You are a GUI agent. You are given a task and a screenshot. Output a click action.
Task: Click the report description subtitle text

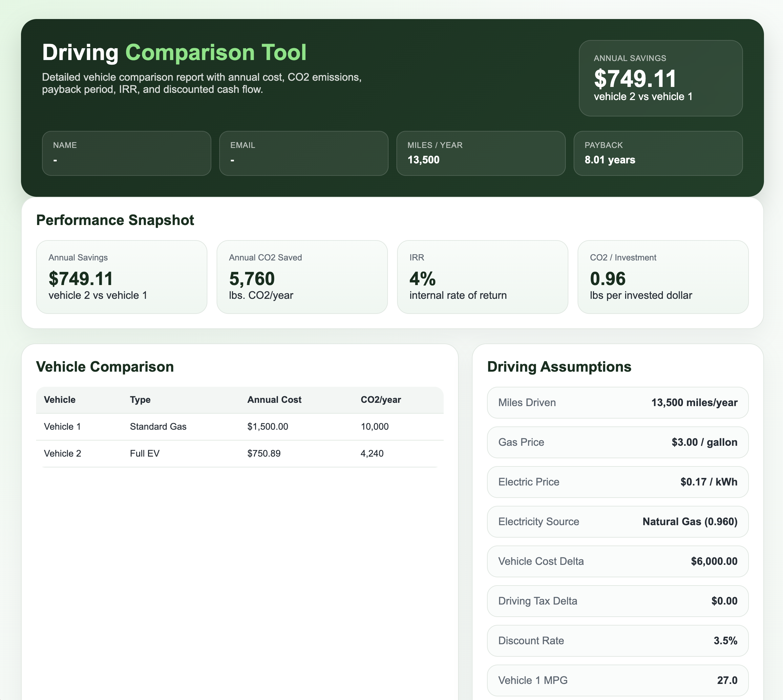(x=201, y=83)
